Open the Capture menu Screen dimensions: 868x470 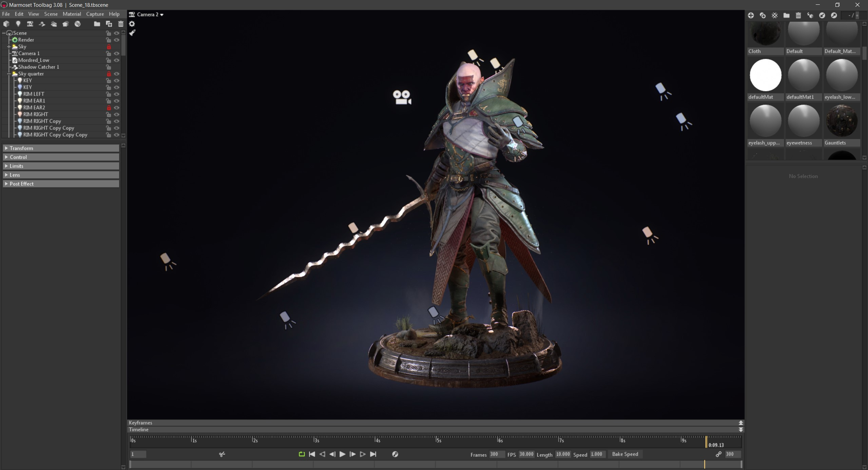[x=95, y=14]
